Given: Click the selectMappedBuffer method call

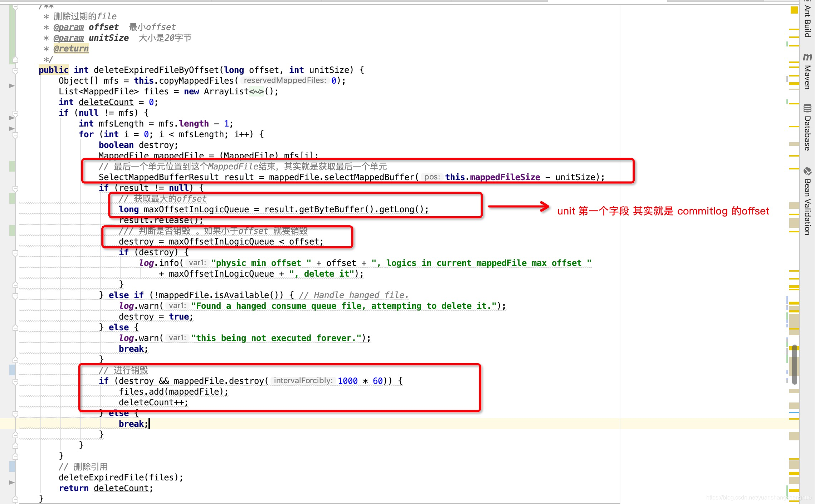Looking at the screenshot, I should click(369, 177).
